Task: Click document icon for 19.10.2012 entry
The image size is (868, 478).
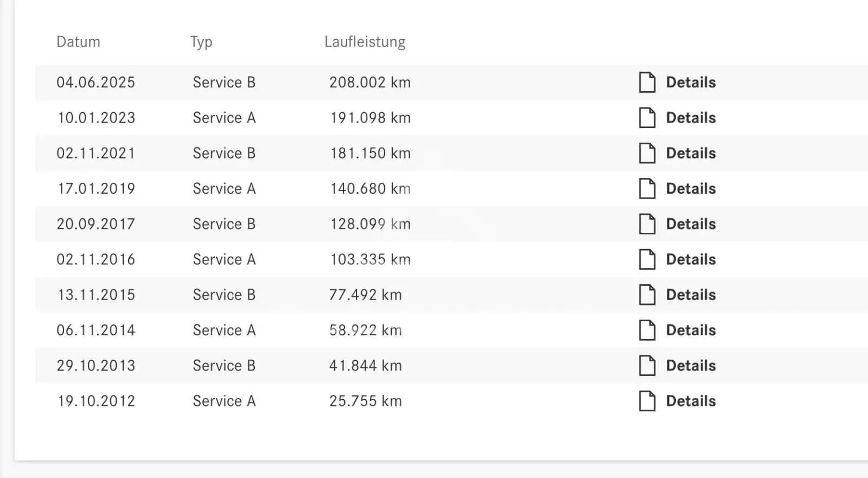Action: (x=647, y=401)
